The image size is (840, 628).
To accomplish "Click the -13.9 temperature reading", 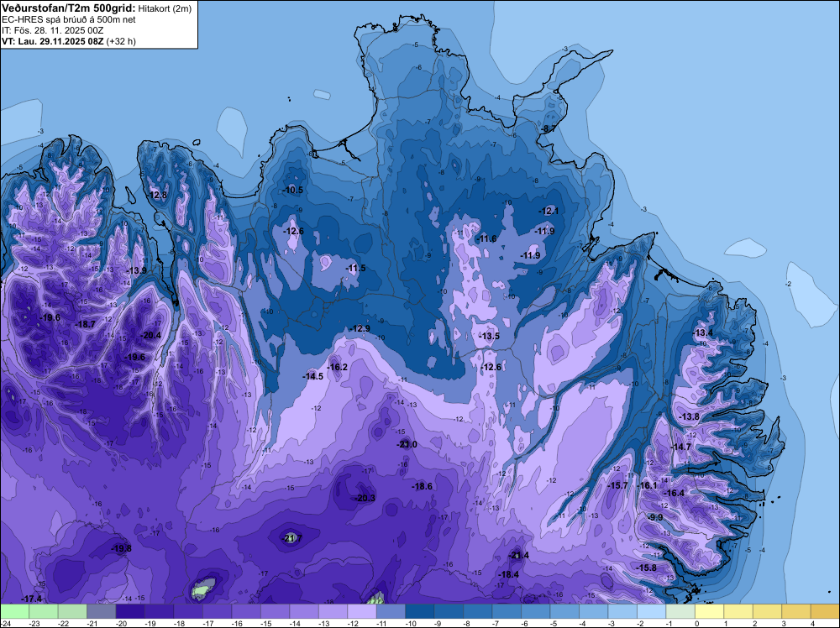I will click(x=137, y=271).
